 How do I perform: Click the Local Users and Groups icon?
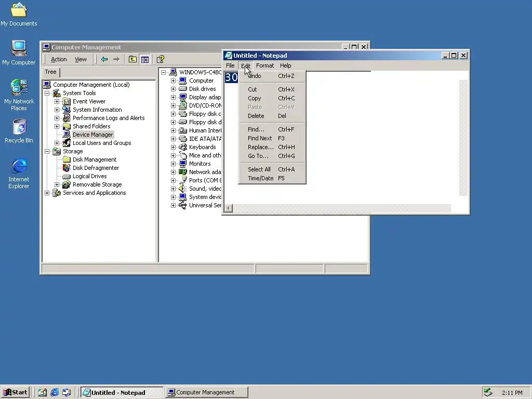tap(66, 143)
